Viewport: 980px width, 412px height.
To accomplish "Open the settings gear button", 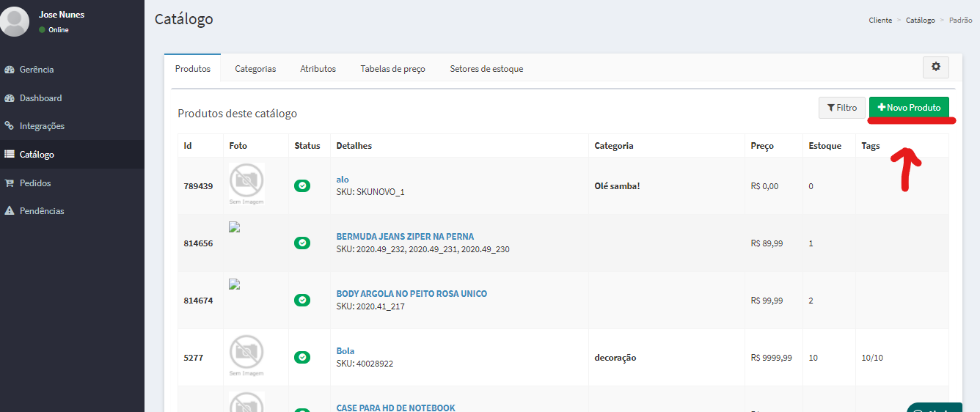I will [936, 67].
